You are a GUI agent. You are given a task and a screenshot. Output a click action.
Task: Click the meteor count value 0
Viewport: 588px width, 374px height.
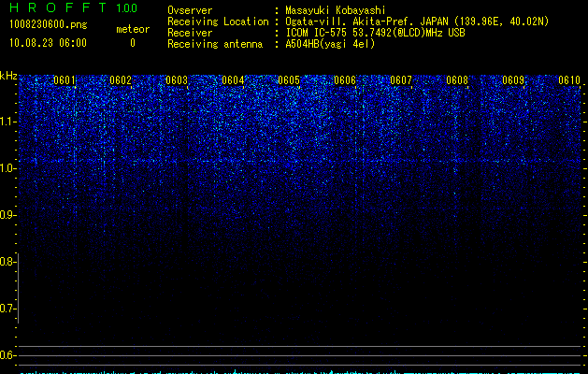pos(133,43)
